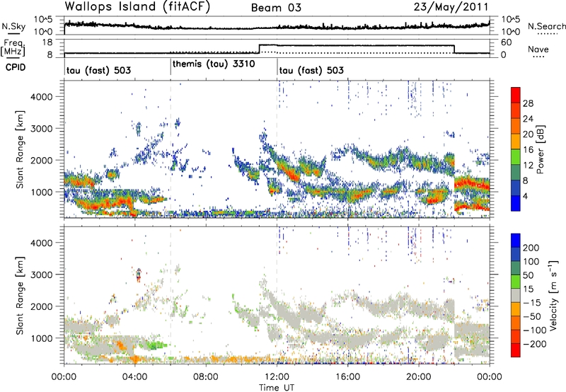Pick the gray segment of the velocity colorbar

click(x=516, y=295)
